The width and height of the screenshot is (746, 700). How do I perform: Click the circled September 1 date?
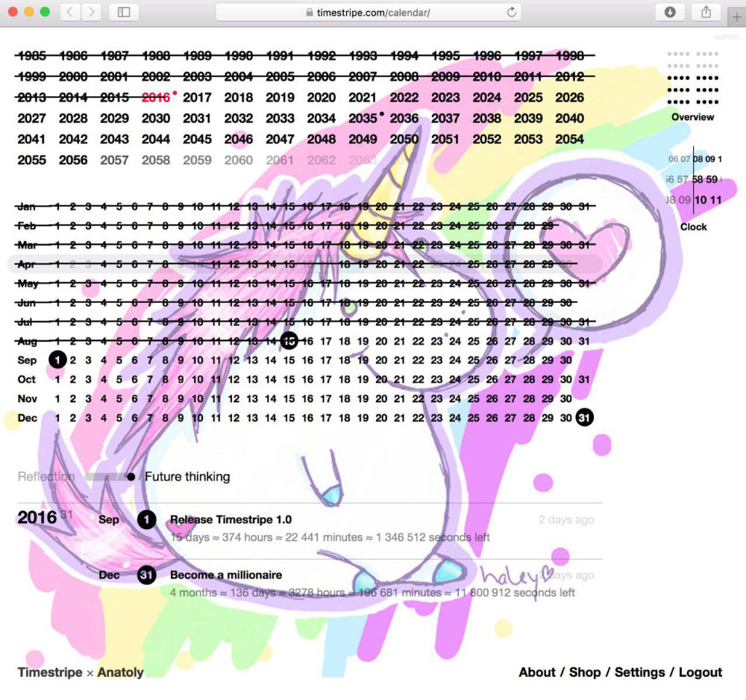pyautogui.click(x=57, y=360)
